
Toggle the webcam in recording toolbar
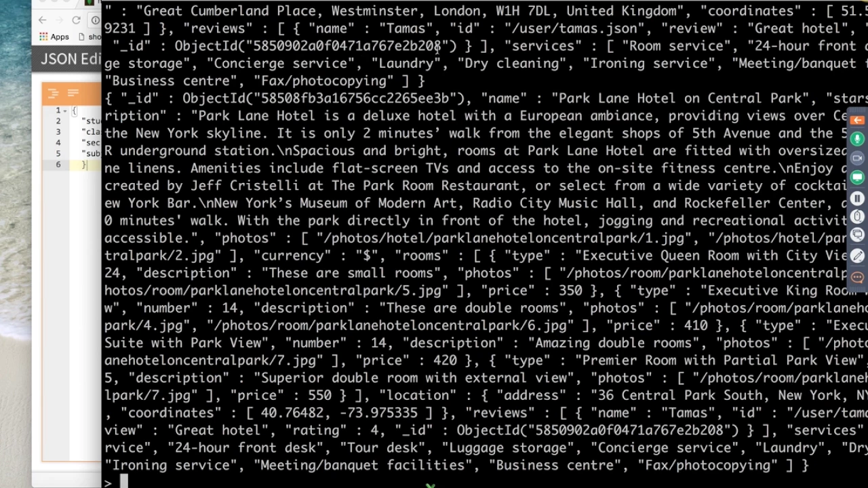[x=857, y=158]
